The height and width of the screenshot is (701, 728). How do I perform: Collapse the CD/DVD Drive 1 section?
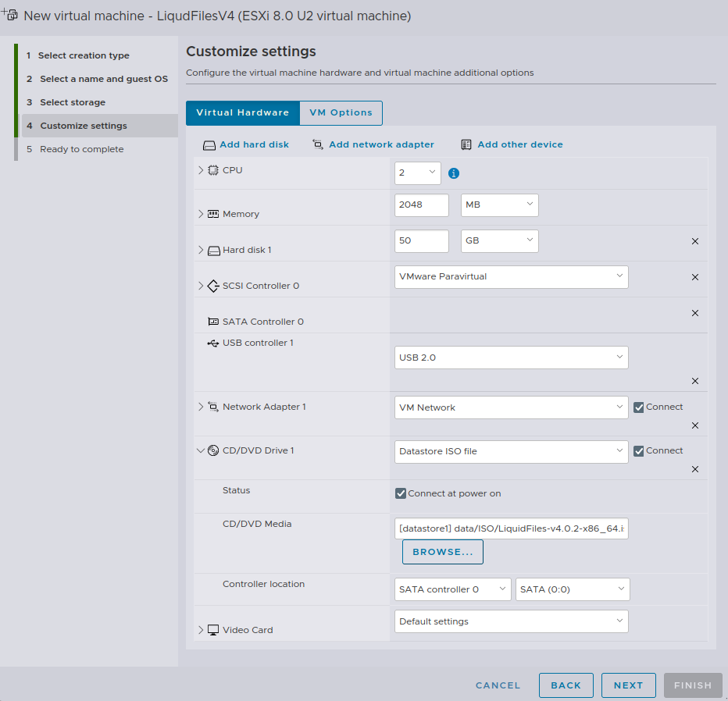pos(201,450)
